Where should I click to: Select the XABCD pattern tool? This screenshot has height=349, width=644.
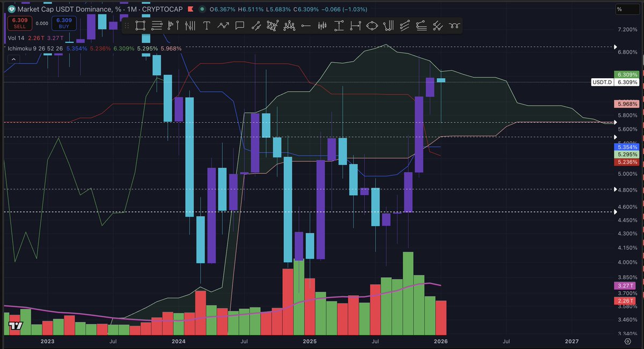click(x=272, y=25)
